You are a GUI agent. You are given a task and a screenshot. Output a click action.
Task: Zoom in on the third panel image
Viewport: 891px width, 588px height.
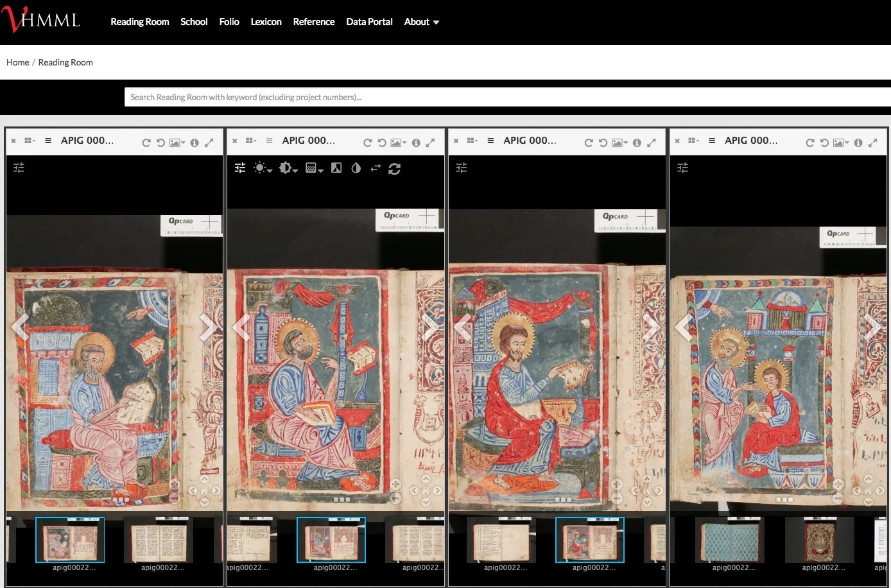click(617, 485)
